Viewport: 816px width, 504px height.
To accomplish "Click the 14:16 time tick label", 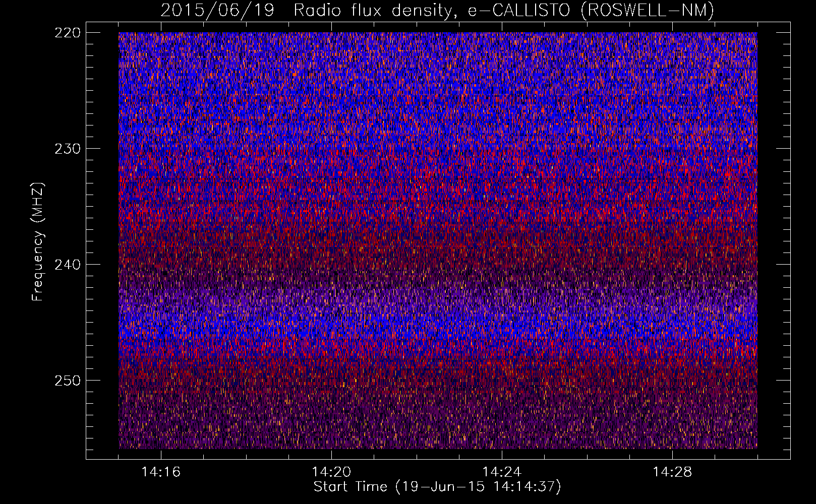I will click(161, 472).
